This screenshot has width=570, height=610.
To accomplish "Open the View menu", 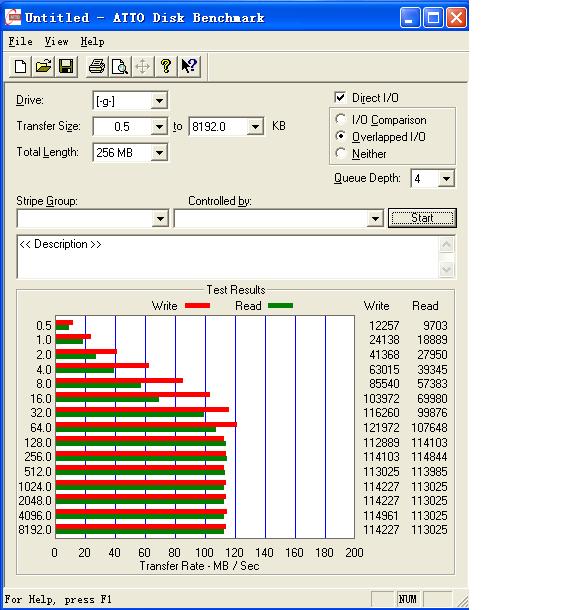I will (x=56, y=41).
